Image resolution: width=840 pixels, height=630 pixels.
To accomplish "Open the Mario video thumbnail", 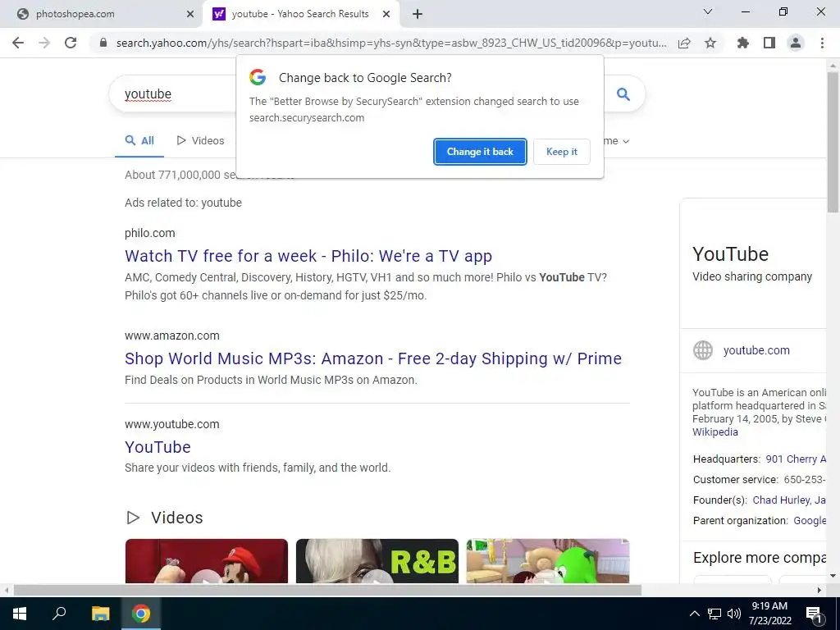I will point(206,561).
